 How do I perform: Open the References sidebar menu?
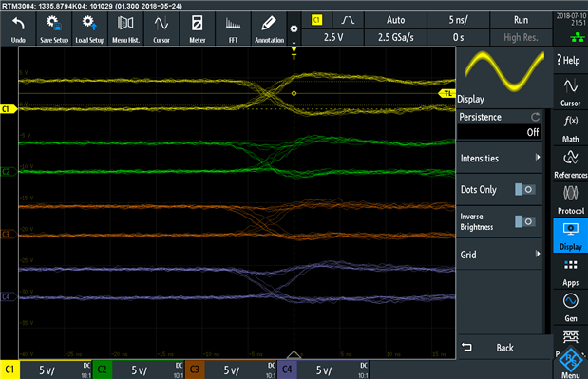[570, 164]
